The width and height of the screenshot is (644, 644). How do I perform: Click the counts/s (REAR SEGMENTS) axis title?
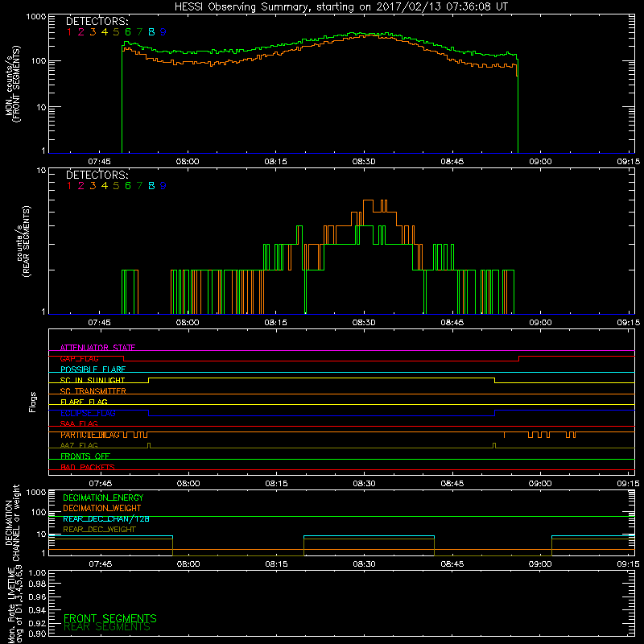[23, 242]
